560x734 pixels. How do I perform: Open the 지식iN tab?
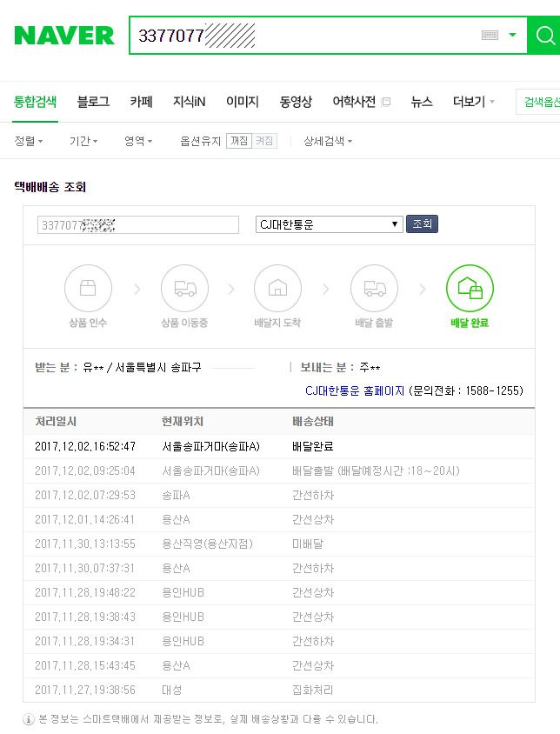click(190, 102)
